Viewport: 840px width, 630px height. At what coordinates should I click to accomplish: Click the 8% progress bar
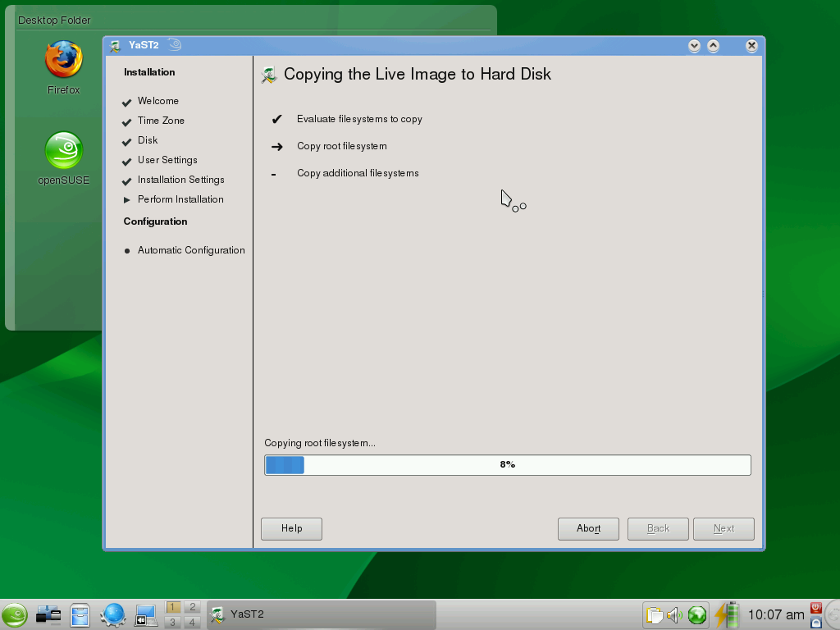point(507,464)
